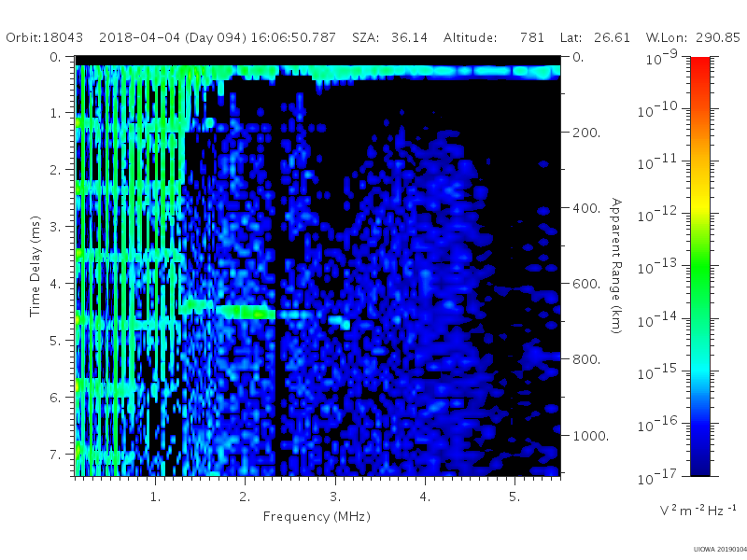Click the Lat value 26.61
The width and height of the screenshot is (747, 560).
pos(612,37)
